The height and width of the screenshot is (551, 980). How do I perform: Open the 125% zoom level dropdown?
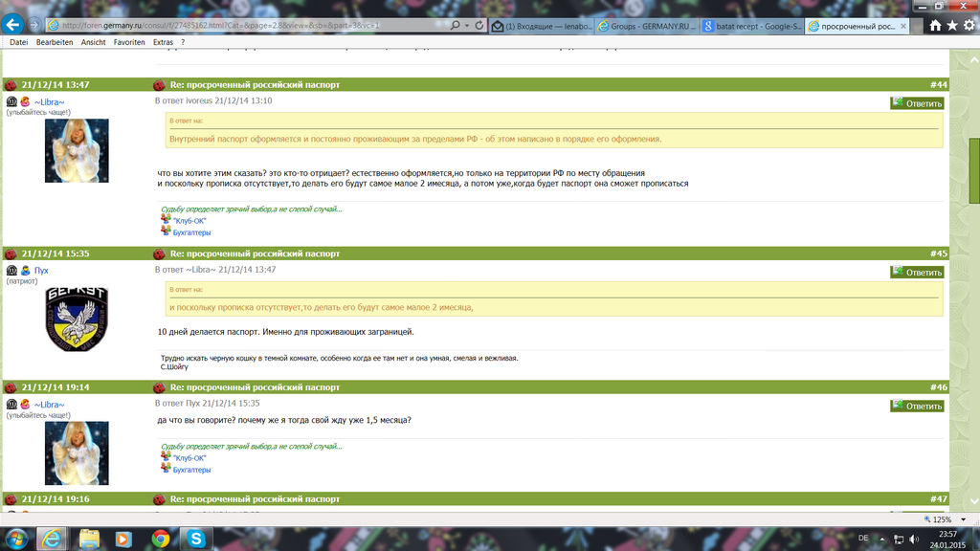coord(961,518)
